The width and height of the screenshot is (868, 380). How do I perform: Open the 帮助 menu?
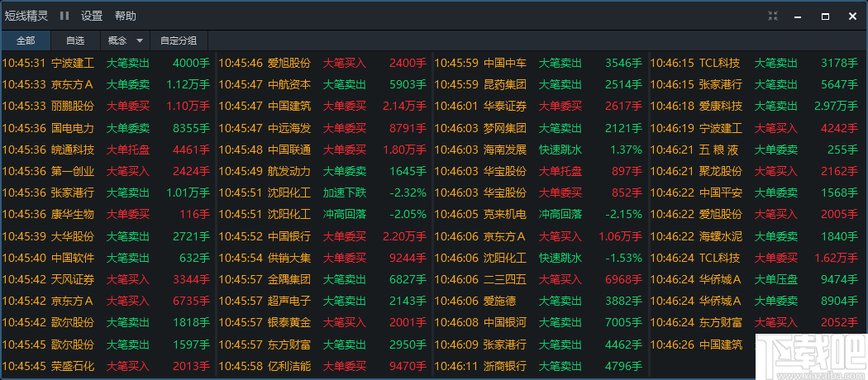pyautogui.click(x=126, y=16)
